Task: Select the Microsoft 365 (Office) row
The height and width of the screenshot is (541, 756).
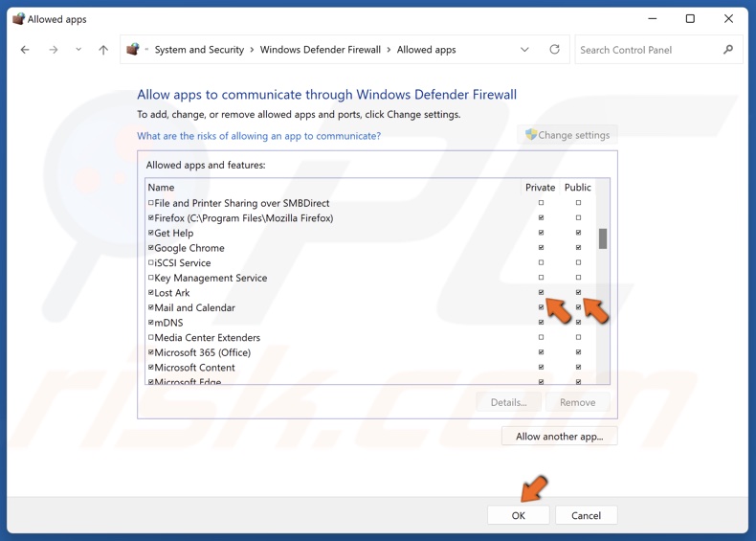Action: point(370,352)
